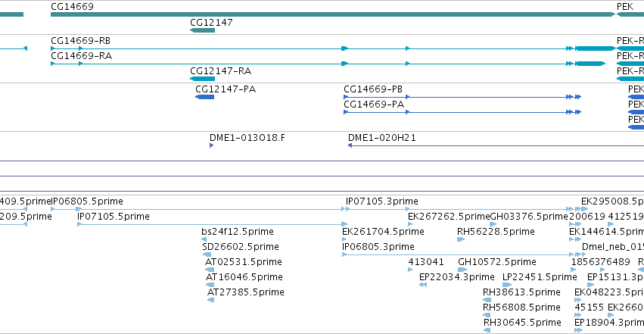Select the DME1-013018.F arrow marker
Viewport: 644px width, 334px height.
pyautogui.click(x=212, y=145)
